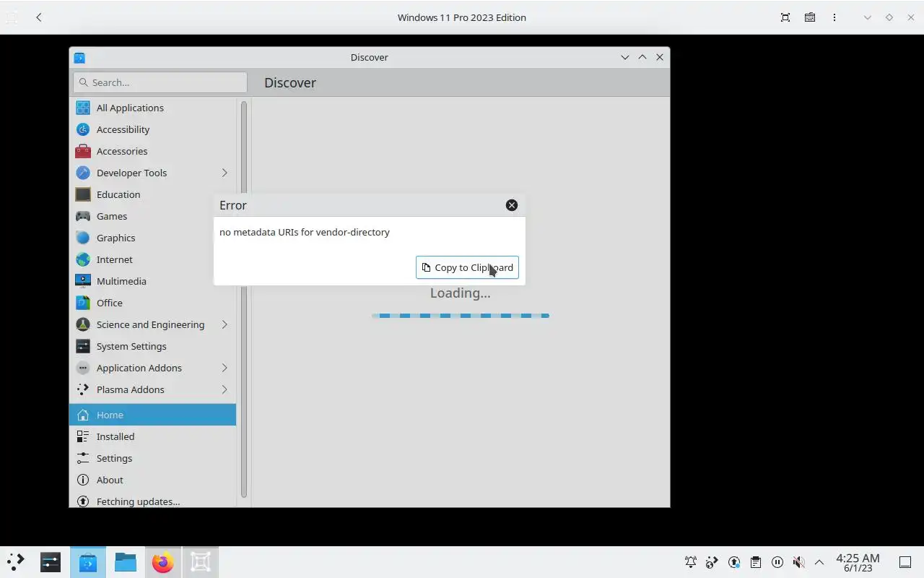
Task: Switch to Discover in the taskbar
Action: coord(88,562)
